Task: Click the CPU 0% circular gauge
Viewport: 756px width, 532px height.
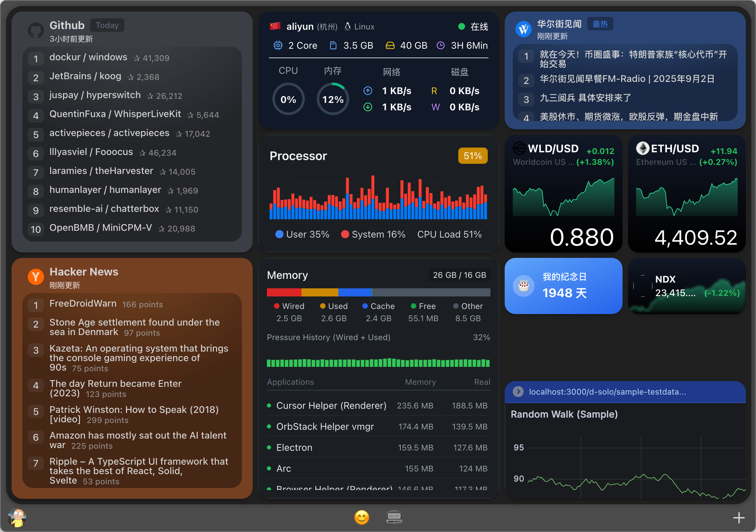Action: coord(288,99)
